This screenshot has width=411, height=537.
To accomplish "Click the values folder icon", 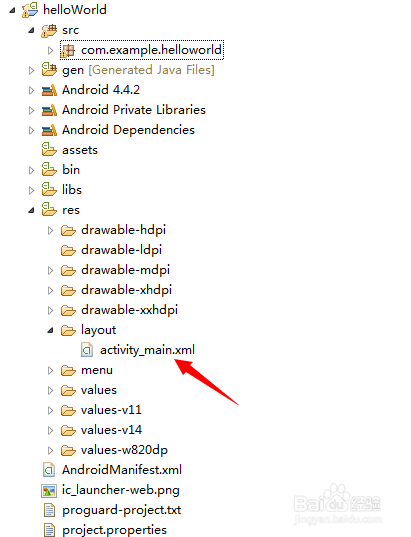I will click(x=68, y=390).
